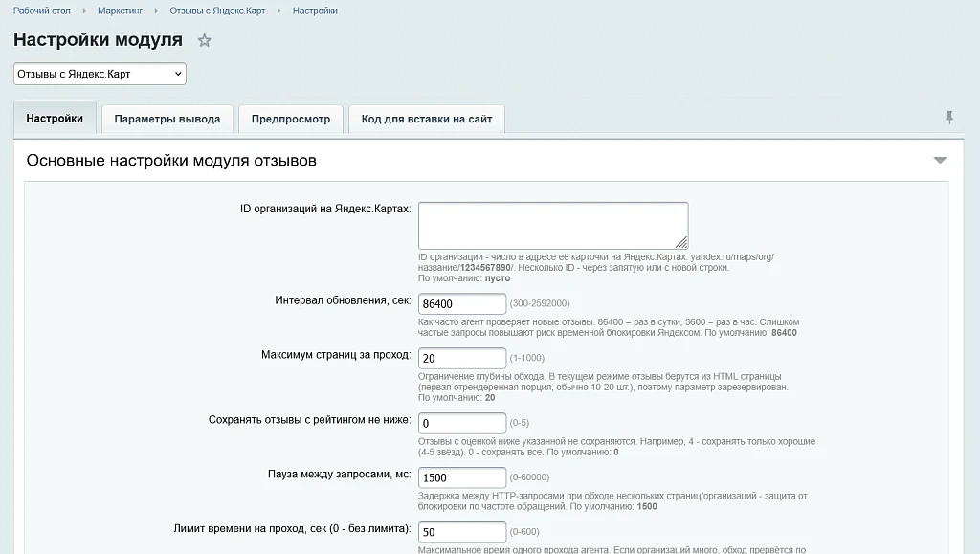Click the pass time limit field showing 50
Screen dimensions: 980x554
pyautogui.click(x=462, y=532)
